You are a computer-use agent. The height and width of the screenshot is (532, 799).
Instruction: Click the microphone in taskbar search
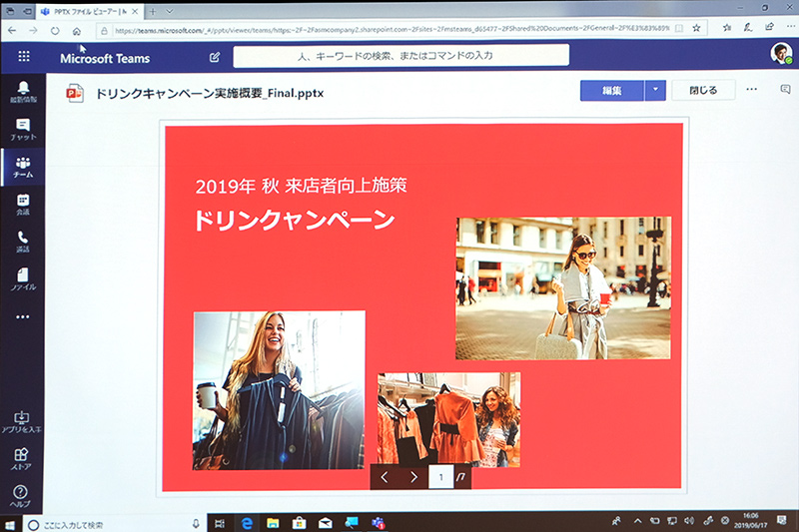(x=196, y=523)
